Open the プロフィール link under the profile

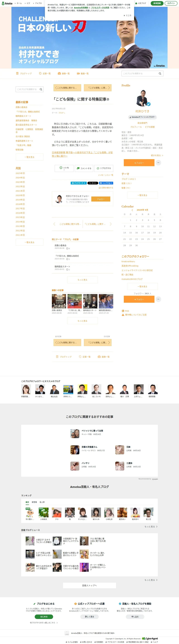(136, 127)
